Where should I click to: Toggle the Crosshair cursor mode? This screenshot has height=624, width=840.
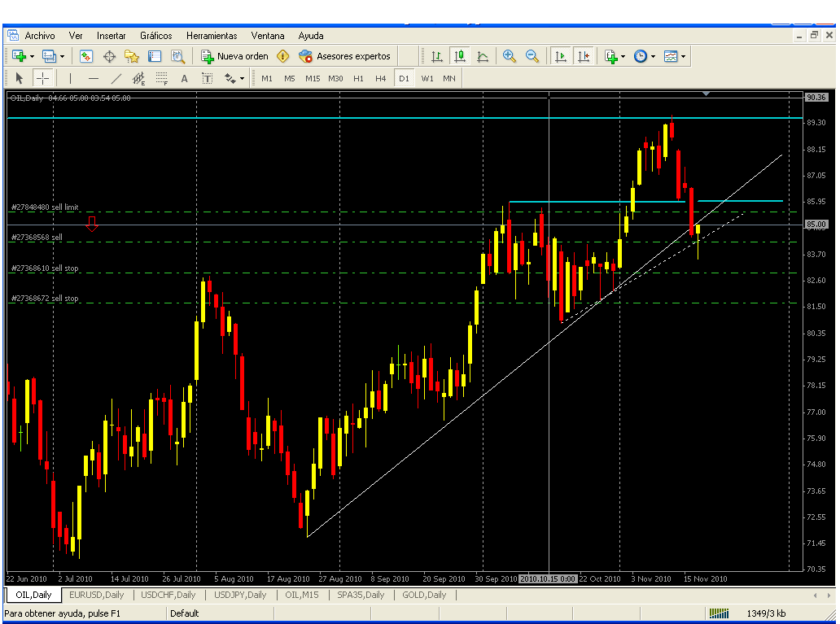tap(42, 79)
